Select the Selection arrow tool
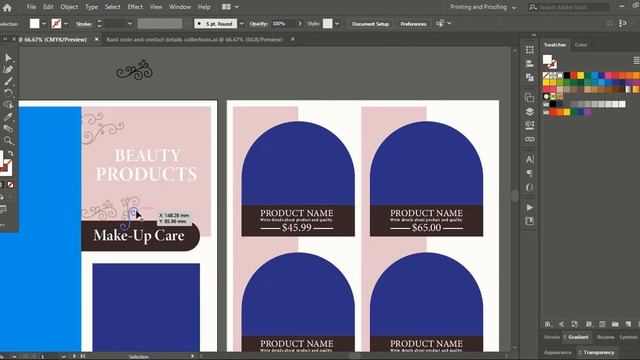640x360 pixels. tap(8, 58)
